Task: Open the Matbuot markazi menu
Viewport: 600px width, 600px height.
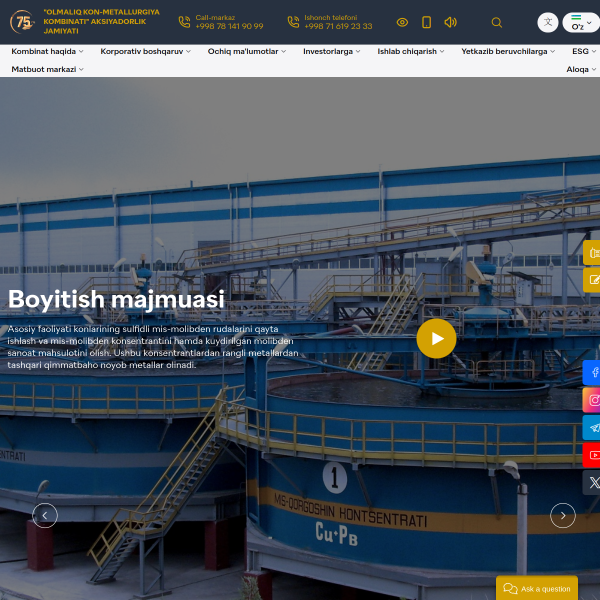Action: (47, 69)
